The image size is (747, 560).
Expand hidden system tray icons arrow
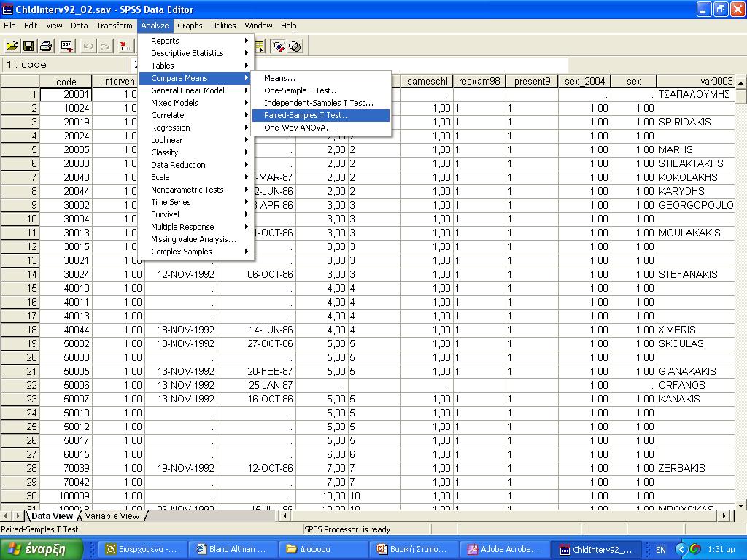(x=681, y=550)
